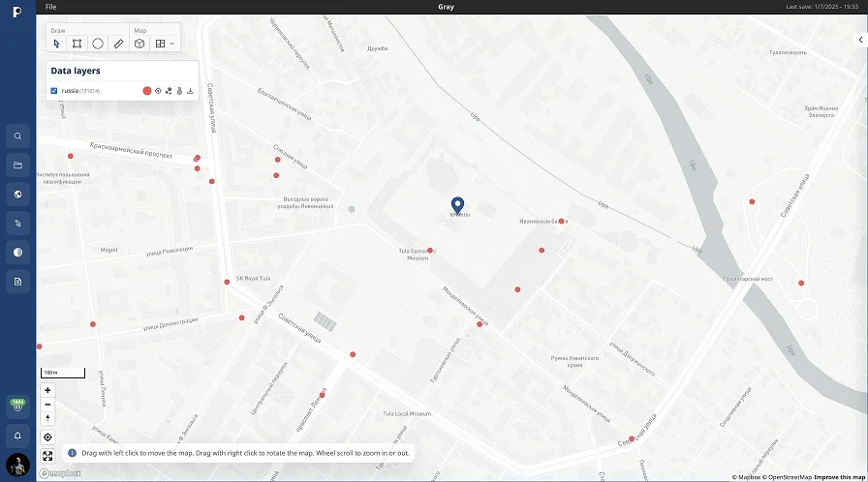Image resolution: width=868 pixels, height=482 pixels.
Task: Open the russia layer red color swatch
Action: click(x=146, y=91)
